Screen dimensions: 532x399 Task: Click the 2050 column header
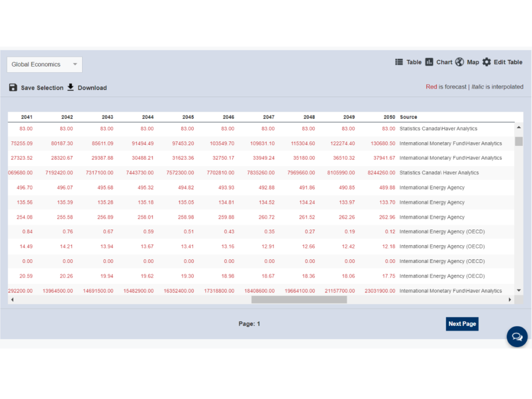pyautogui.click(x=389, y=117)
